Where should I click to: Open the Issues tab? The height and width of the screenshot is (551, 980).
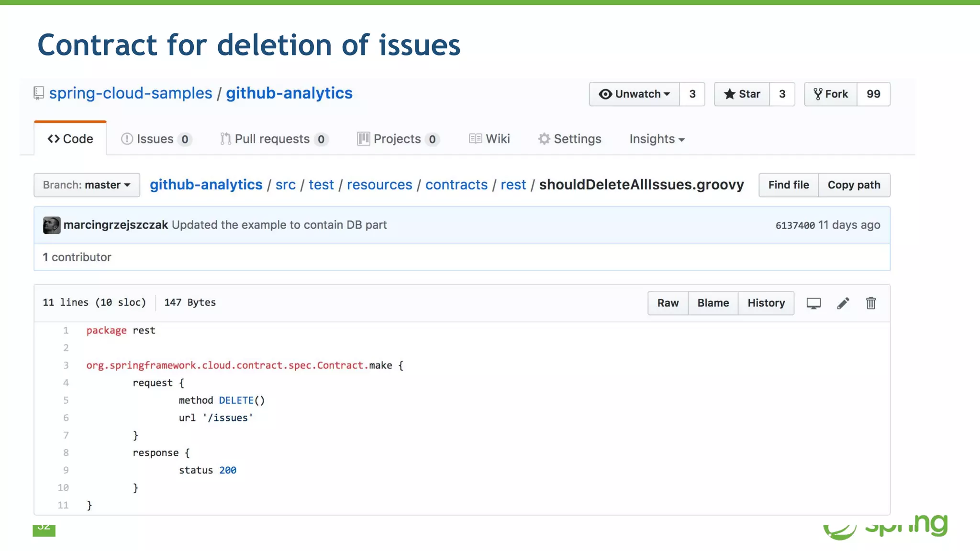(156, 139)
